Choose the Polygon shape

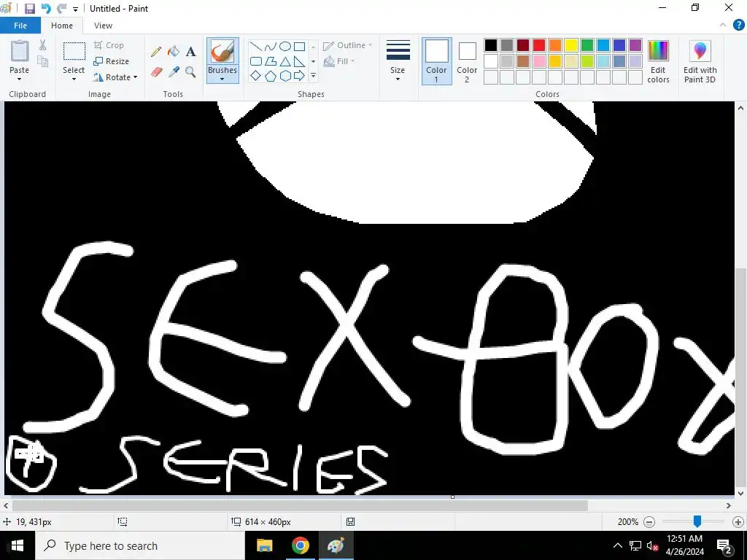click(x=270, y=61)
